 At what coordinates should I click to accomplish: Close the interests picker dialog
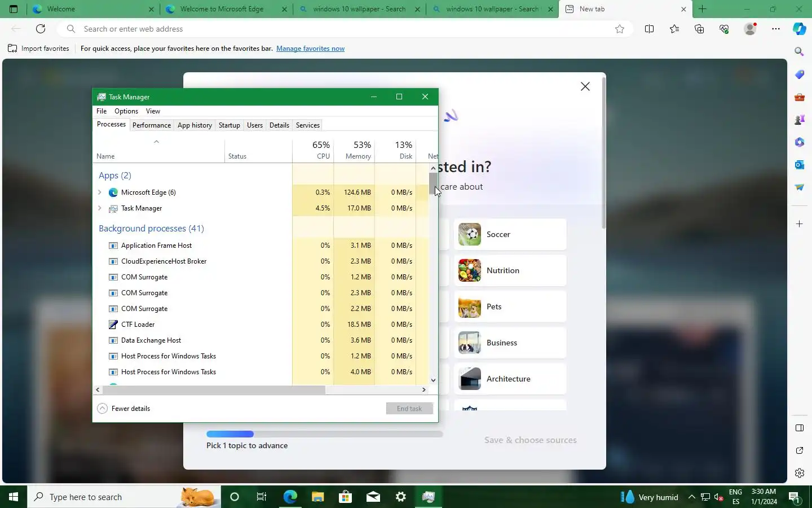585,86
